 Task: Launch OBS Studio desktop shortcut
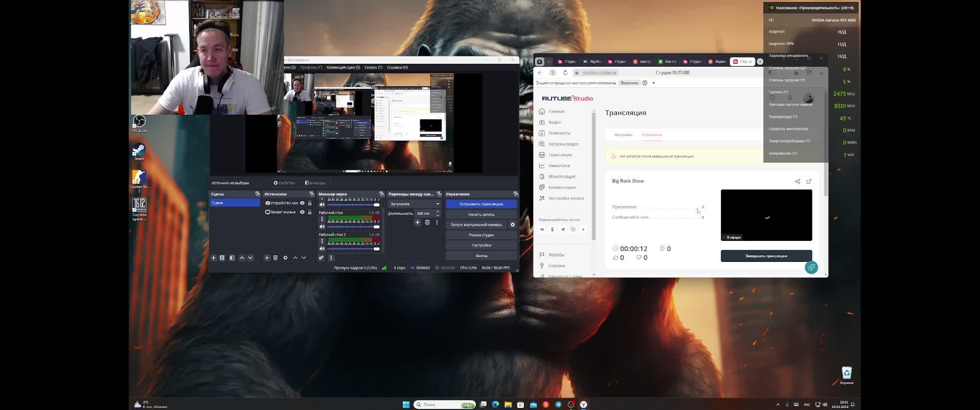pyautogui.click(x=139, y=124)
